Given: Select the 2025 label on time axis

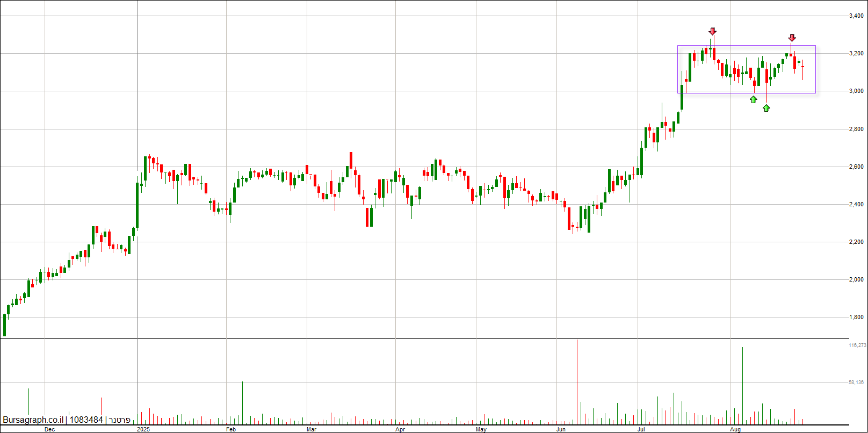Looking at the screenshot, I should [x=143, y=429].
